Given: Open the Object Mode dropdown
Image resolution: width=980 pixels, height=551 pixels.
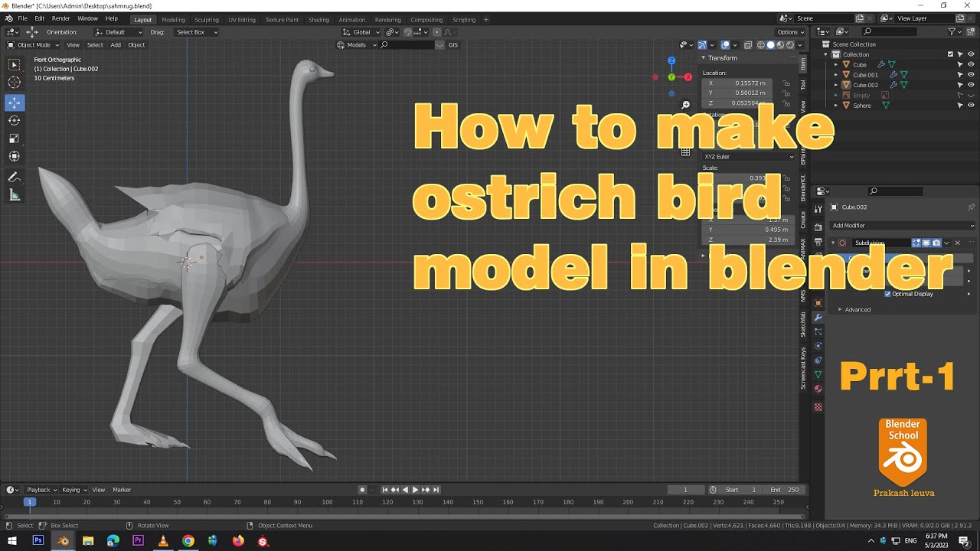Looking at the screenshot, I should 33,45.
